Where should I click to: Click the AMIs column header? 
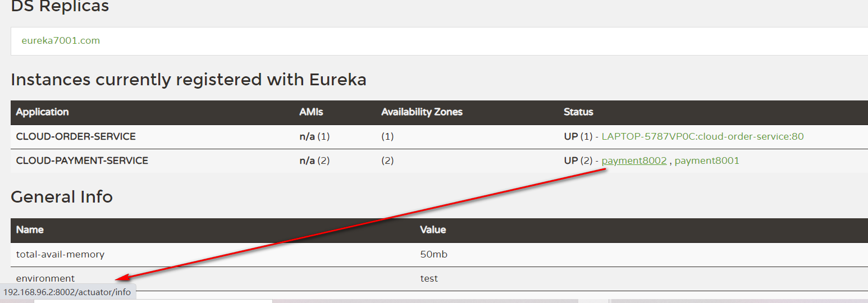311,112
